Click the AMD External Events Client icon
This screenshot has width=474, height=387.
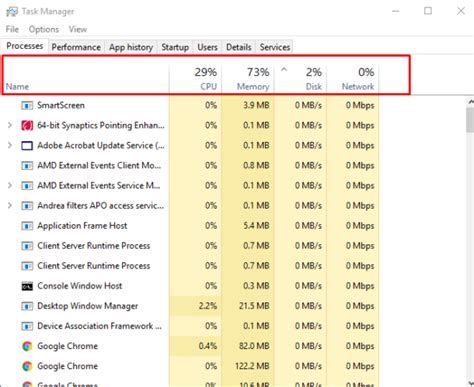click(x=27, y=166)
